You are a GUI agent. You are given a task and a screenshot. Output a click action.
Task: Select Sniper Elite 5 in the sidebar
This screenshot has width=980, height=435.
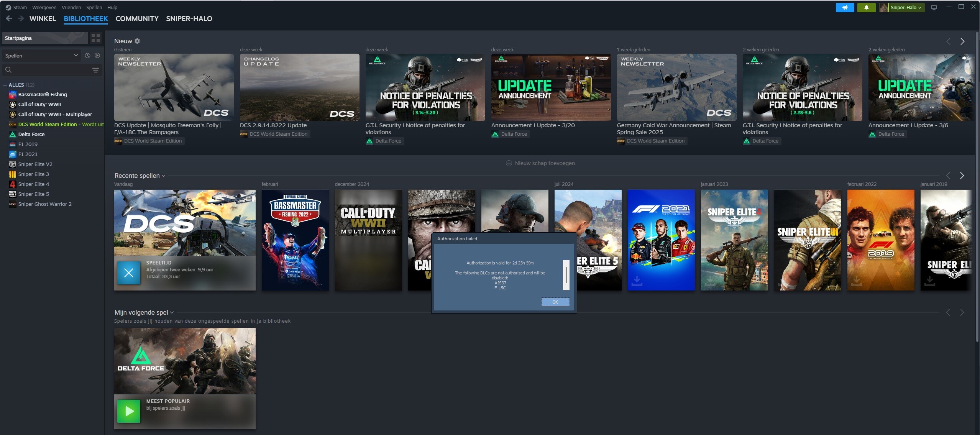(34, 194)
